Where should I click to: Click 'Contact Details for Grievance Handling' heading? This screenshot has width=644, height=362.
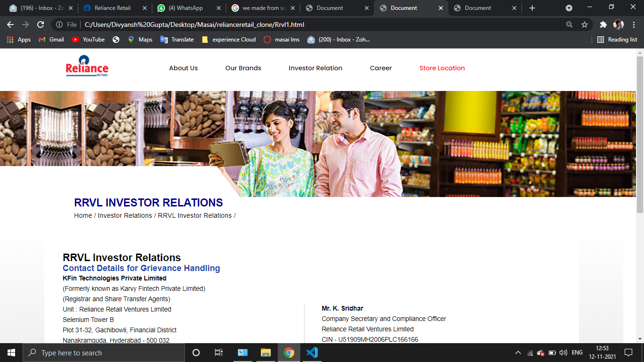coord(141,268)
